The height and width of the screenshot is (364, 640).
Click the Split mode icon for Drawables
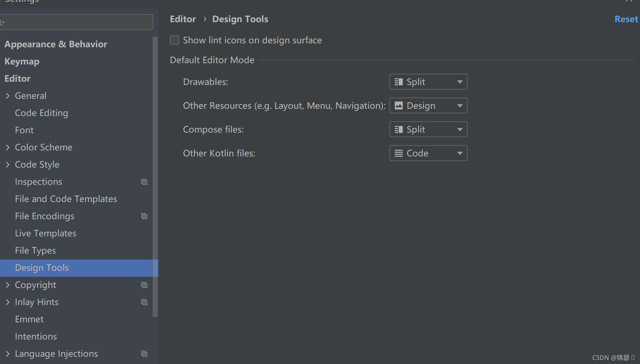398,82
